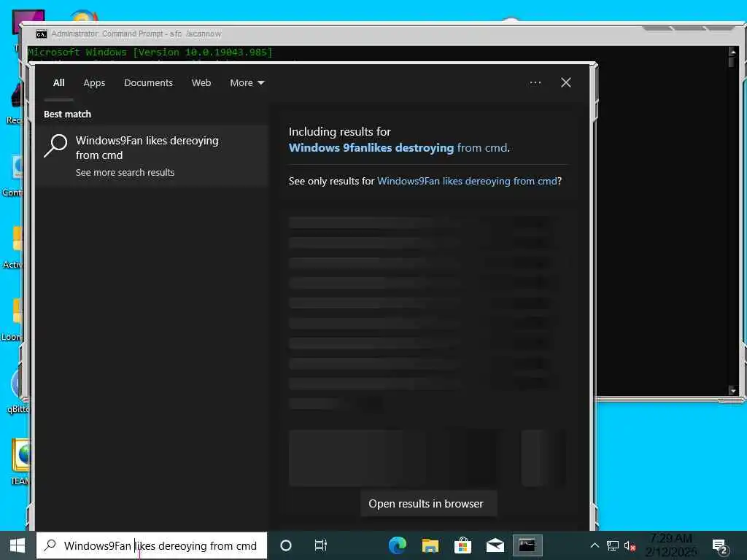Open the Windows Start menu
This screenshot has width=747, height=560.
(x=18, y=545)
